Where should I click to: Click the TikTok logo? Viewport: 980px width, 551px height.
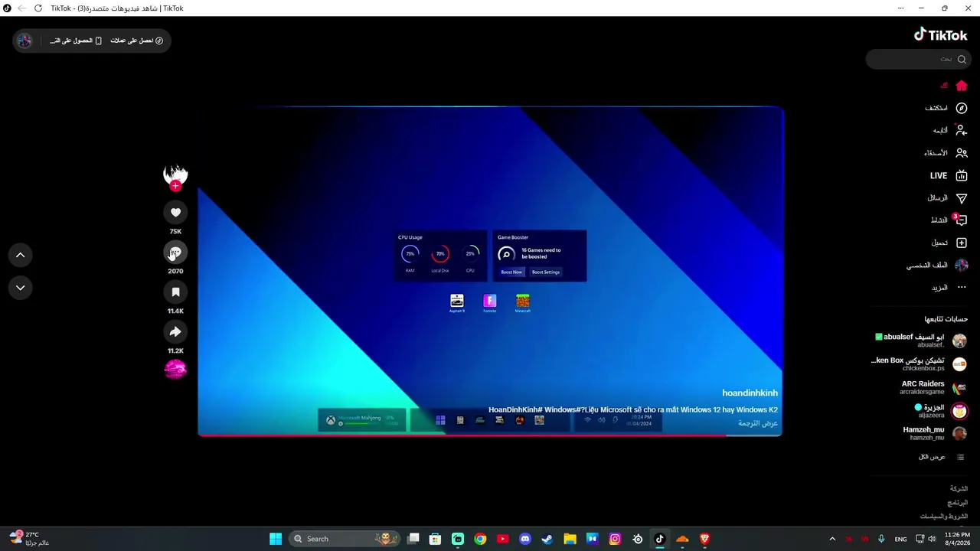(941, 34)
